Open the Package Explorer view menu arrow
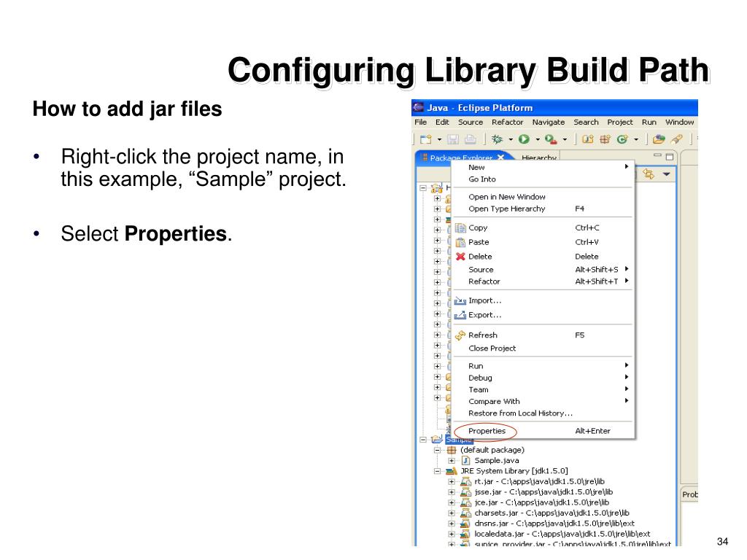This screenshot has width=747, height=560. click(667, 174)
